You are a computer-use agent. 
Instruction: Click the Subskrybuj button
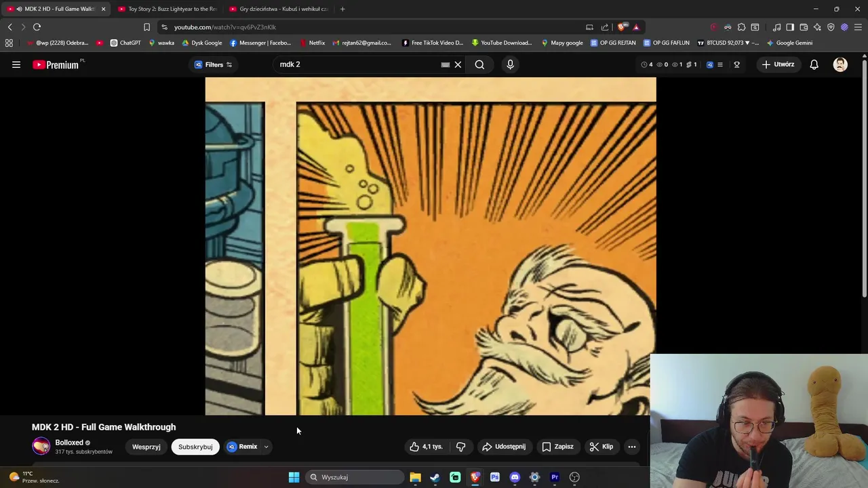coord(195,447)
